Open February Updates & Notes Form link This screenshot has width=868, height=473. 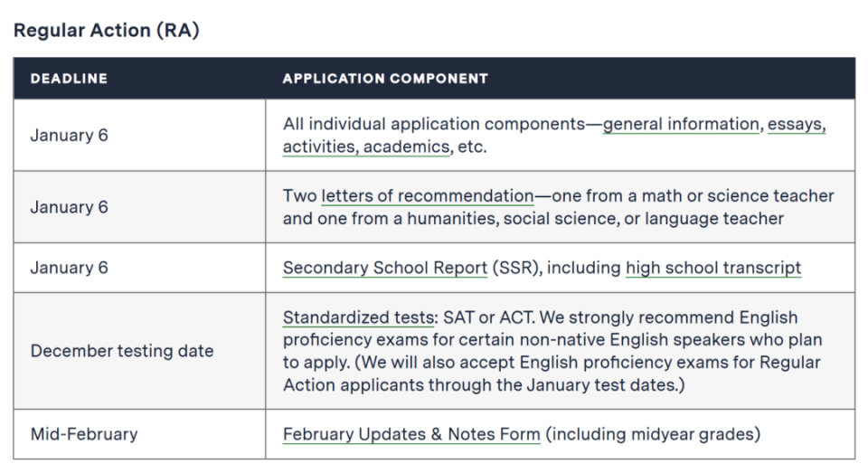(x=411, y=434)
